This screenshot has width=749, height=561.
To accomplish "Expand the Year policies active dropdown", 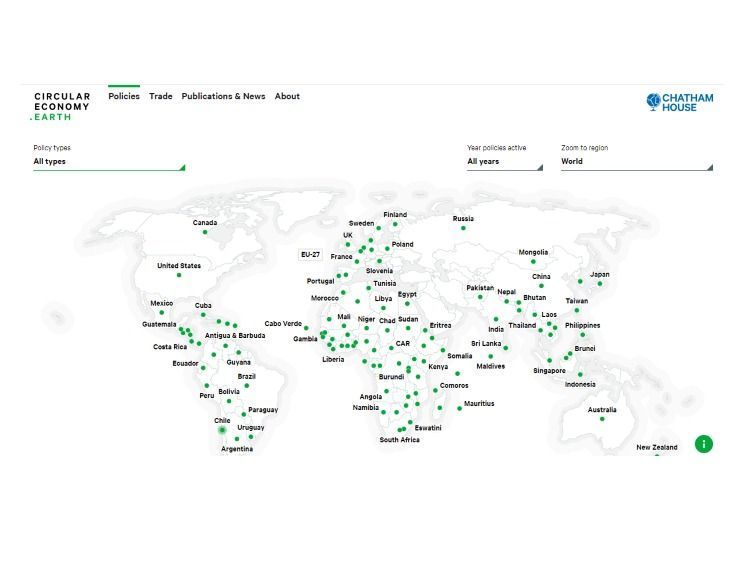I will [x=504, y=162].
